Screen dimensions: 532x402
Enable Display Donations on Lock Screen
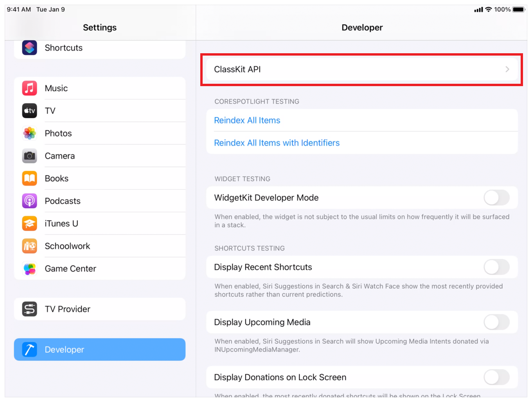[496, 377]
